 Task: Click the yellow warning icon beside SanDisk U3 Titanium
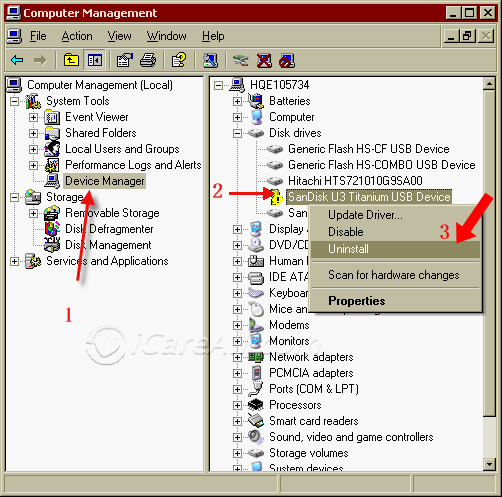click(x=276, y=197)
